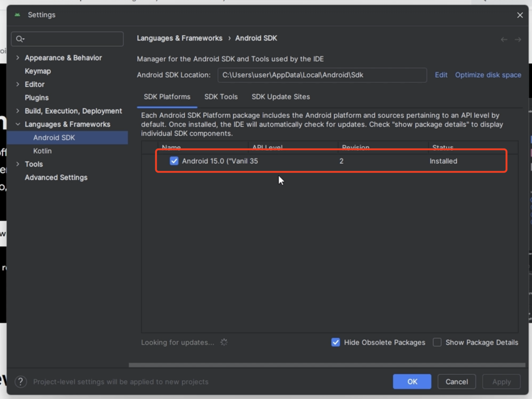Open the SDK Update Sites tab

click(281, 97)
